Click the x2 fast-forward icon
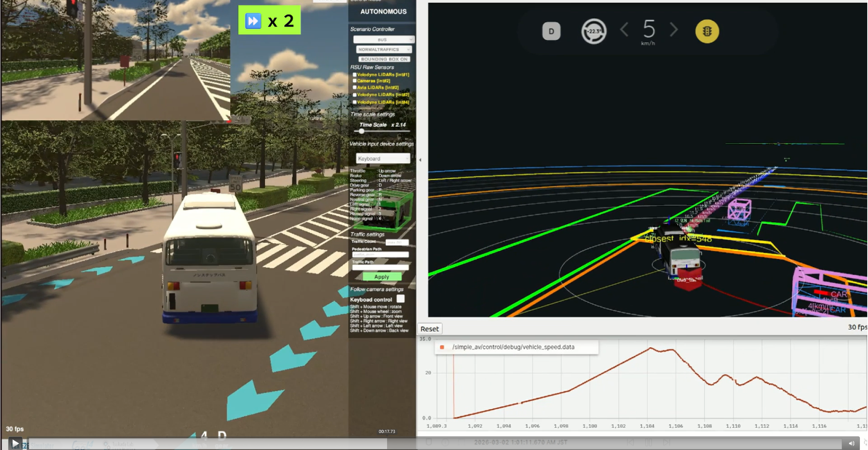This screenshot has height=450, width=868. tap(253, 20)
